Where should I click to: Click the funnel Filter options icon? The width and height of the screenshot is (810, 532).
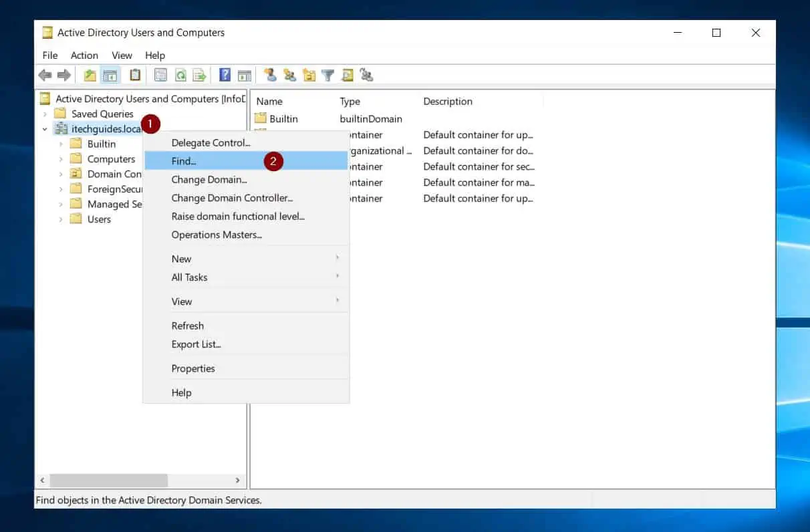click(328, 76)
